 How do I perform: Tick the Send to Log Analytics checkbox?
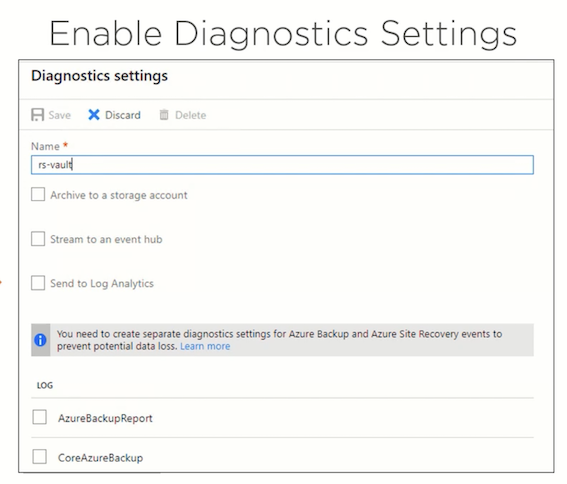click(38, 283)
